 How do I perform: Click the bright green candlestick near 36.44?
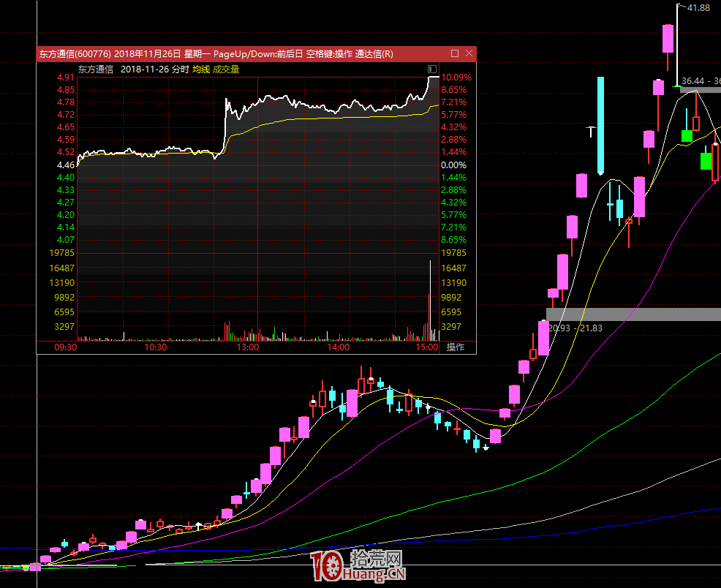pos(687,135)
